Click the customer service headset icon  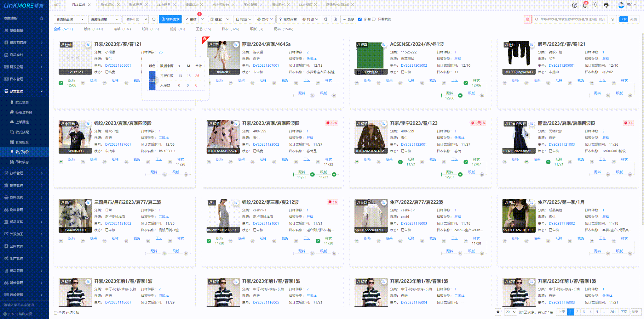pyautogui.click(x=606, y=5)
